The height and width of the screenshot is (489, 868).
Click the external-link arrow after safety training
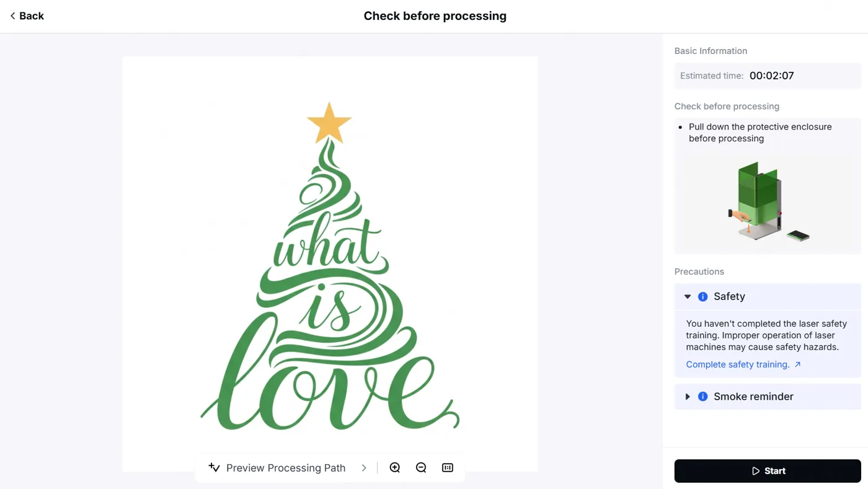[798, 364]
